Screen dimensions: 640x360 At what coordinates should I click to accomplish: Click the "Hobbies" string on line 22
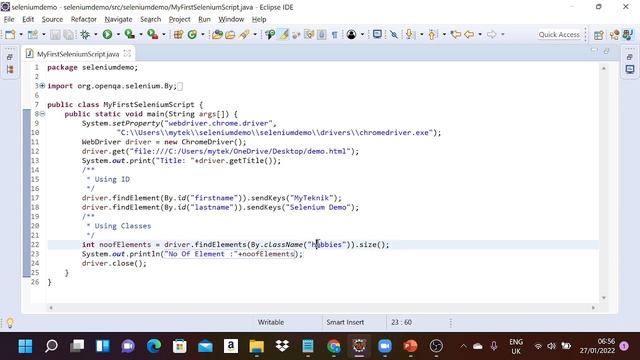(x=327, y=244)
